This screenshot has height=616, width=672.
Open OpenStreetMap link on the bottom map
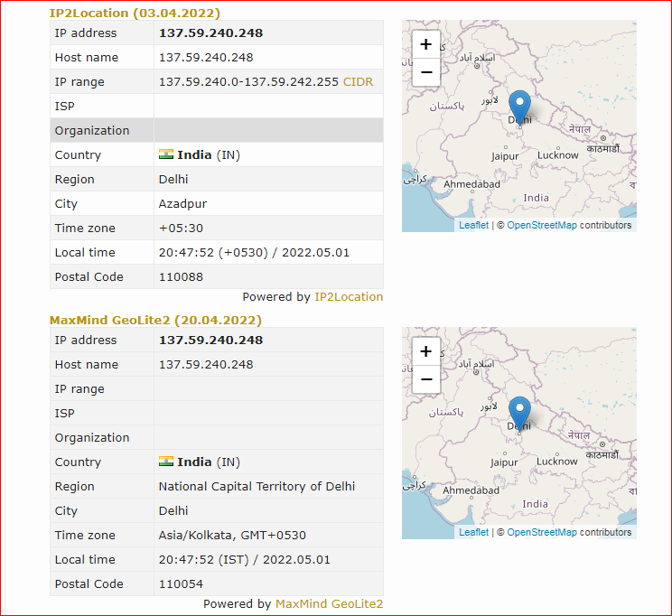pyautogui.click(x=542, y=532)
